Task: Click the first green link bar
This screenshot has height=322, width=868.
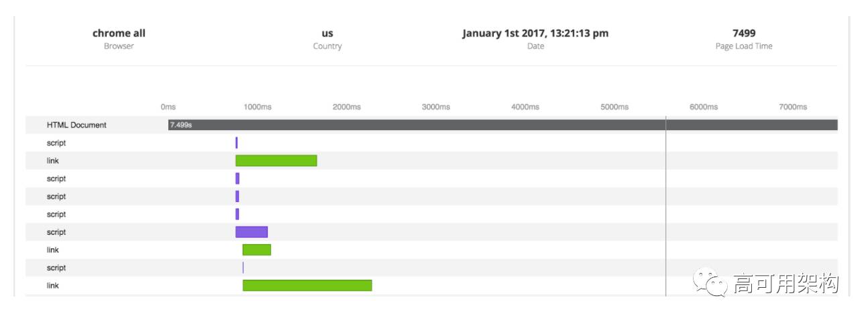Action: [x=276, y=160]
